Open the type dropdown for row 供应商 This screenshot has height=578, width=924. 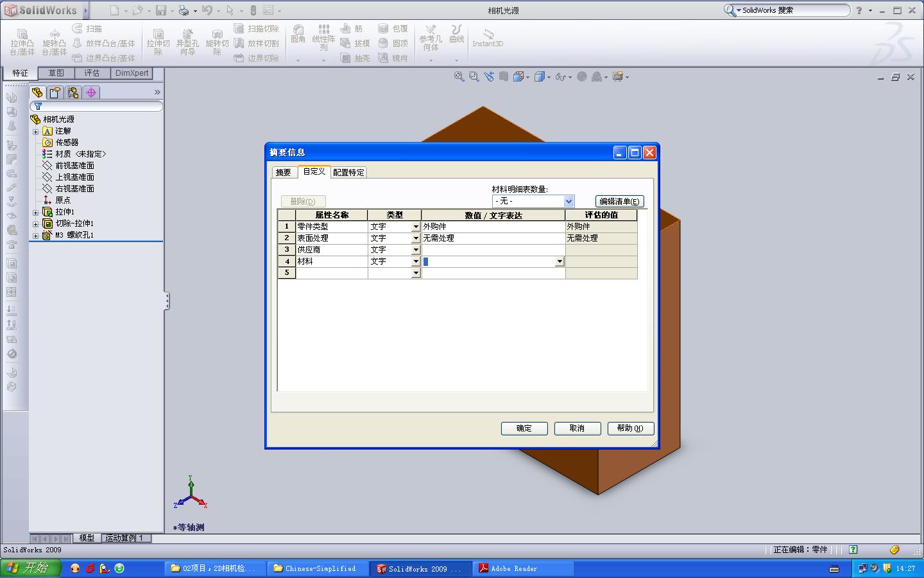coord(416,250)
